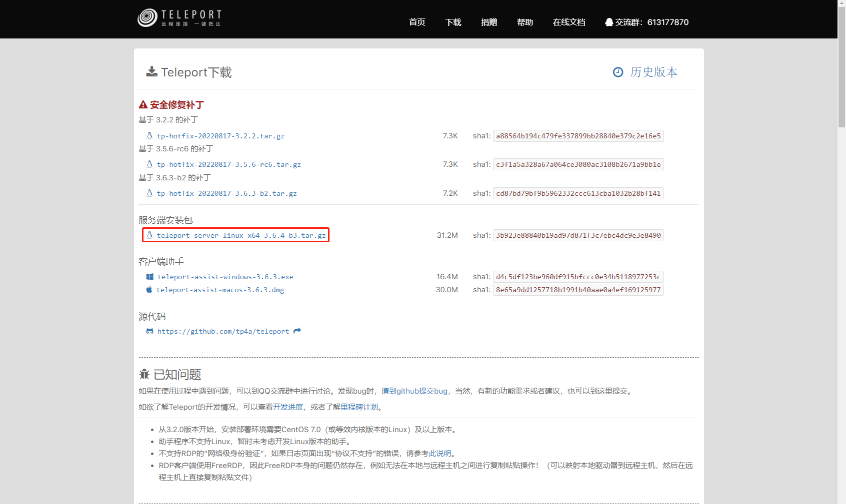Download teleport-assist-macos-3.6.3.dmg
Image resolution: width=846 pixels, height=504 pixels.
tap(220, 290)
